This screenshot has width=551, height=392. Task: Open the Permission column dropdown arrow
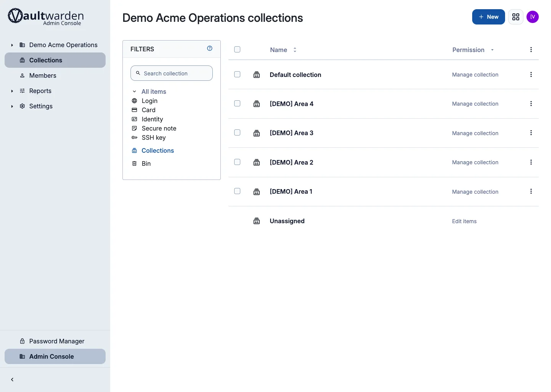(x=492, y=50)
